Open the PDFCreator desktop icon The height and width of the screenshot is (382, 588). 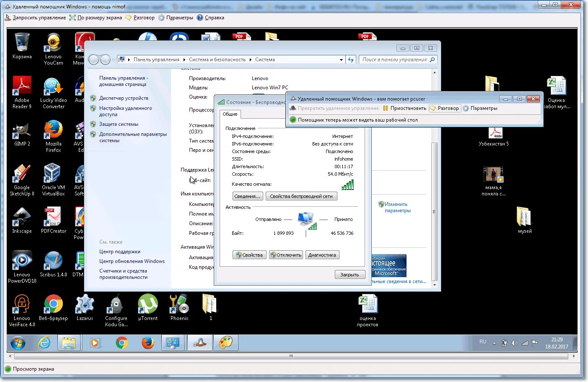[x=53, y=221]
